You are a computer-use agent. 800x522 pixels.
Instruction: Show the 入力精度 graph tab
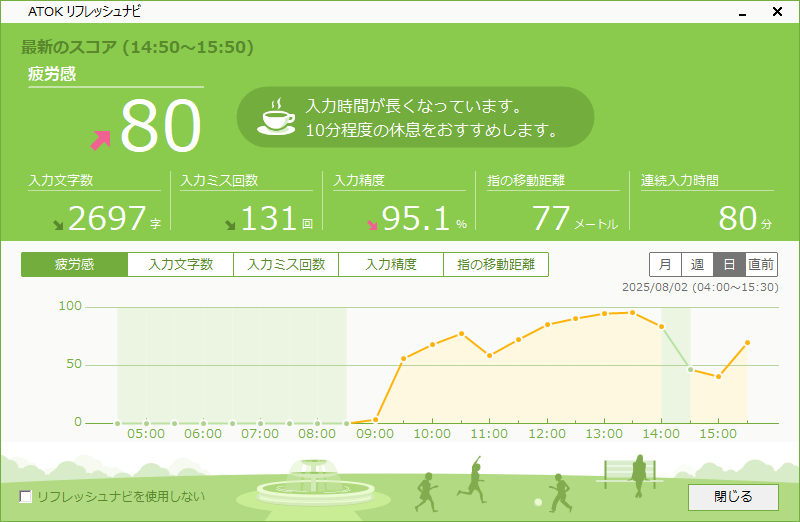point(391,264)
